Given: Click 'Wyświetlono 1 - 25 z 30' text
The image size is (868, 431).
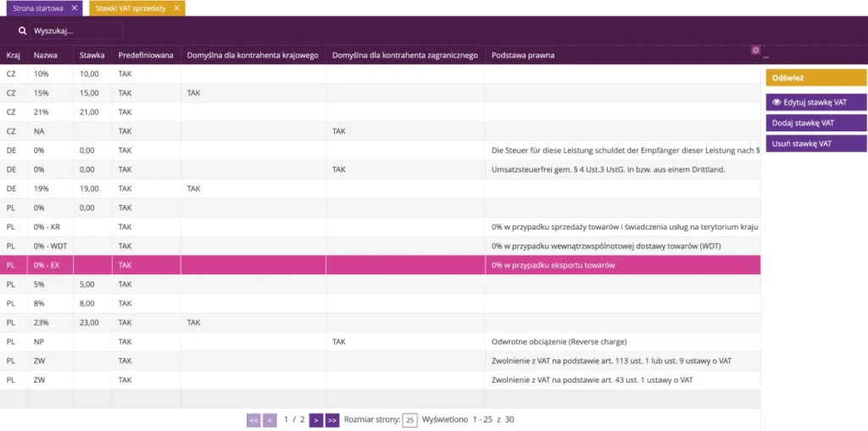Looking at the screenshot, I should tap(468, 420).
